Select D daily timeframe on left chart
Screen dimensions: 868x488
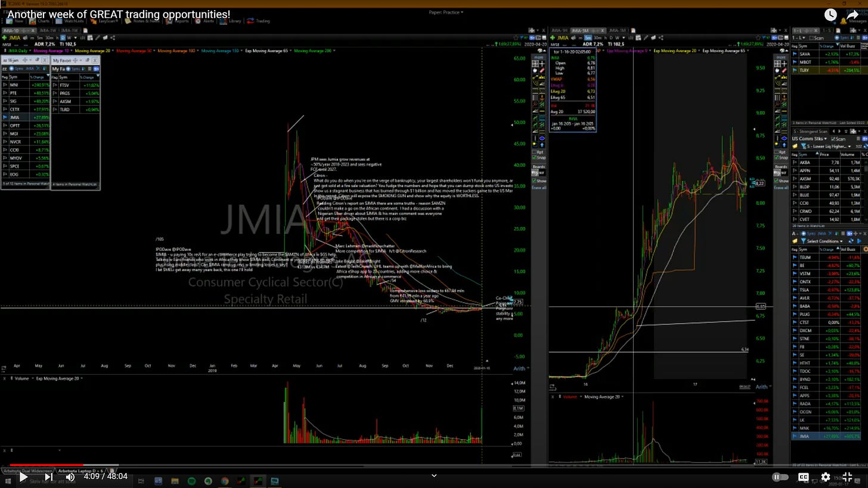coord(63,38)
